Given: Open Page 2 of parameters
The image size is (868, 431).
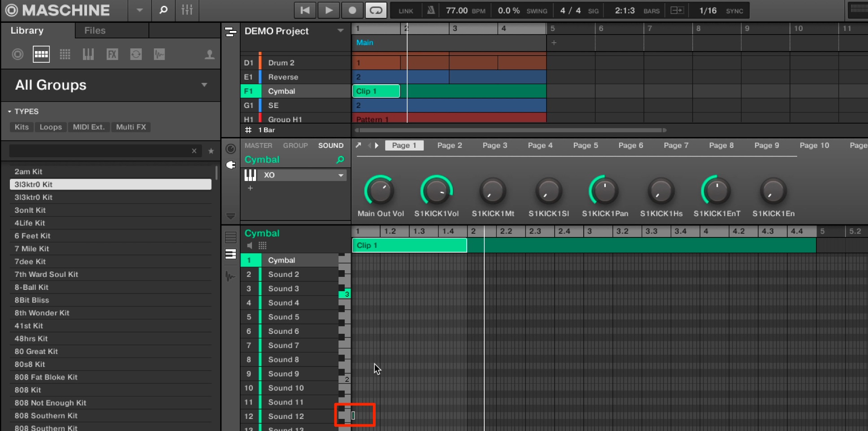Looking at the screenshot, I should (x=449, y=145).
